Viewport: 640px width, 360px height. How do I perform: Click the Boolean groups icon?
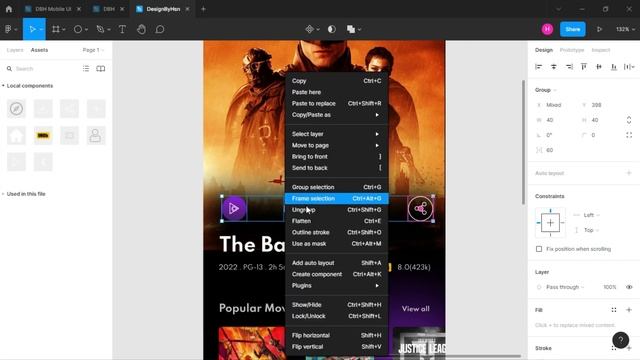[x=351, y=29]
